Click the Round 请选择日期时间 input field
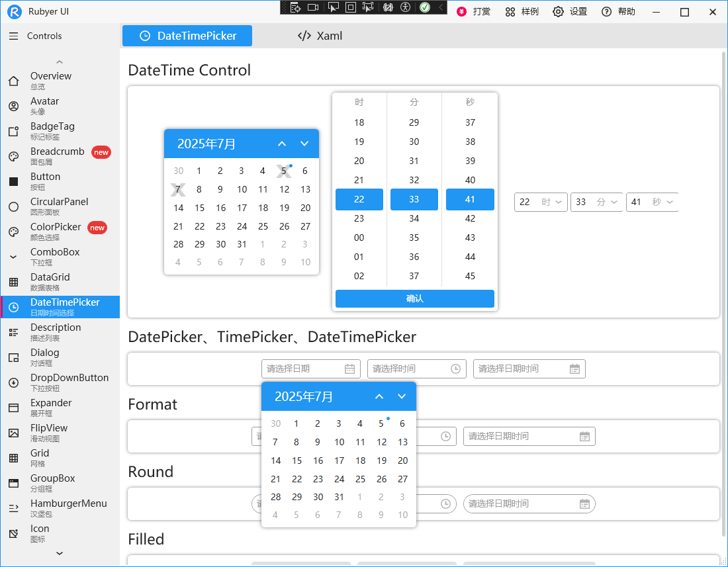Viewport: 728px width, 567px height. pos(529,504)
